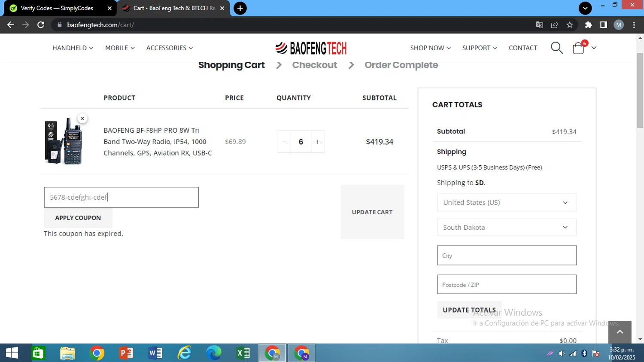Open the Windows Start button
This screenshot has width=644, height=362.
pyautogui.click(x=12, y=353)
